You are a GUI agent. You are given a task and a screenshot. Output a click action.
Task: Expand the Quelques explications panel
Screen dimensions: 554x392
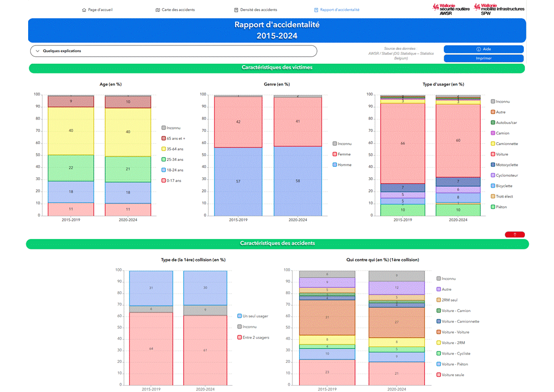pos(173,51)
